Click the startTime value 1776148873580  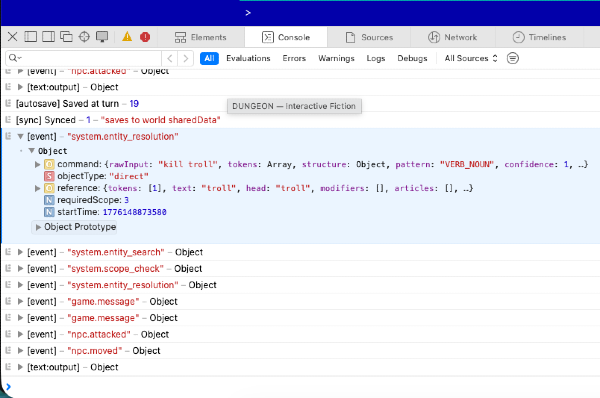pyautogui.click(x=135, y=212)
